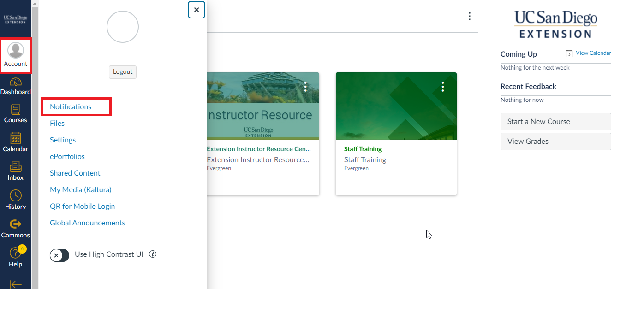Open the Help menu
Image resolution: width=644 pixels, height=319 pixels.
[x=16, y=257]
